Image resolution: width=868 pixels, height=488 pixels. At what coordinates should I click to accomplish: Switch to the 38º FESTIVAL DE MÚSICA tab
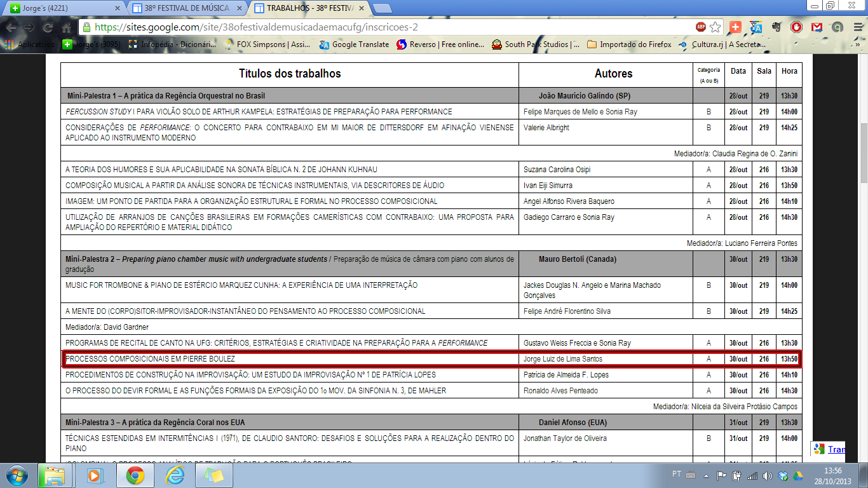(186, 8)
